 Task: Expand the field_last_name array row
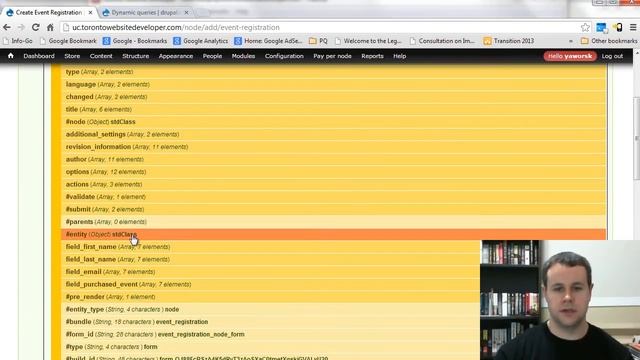click(271, 260)
